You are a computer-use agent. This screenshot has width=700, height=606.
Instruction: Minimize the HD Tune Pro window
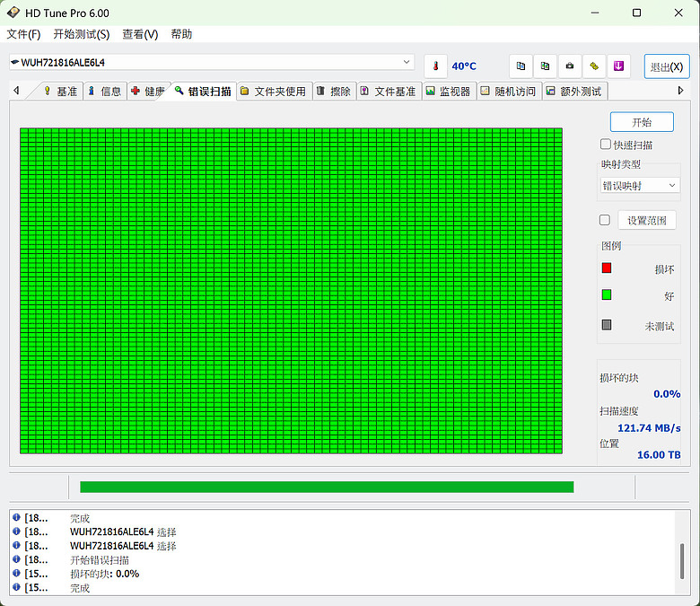tap(595, 13)
